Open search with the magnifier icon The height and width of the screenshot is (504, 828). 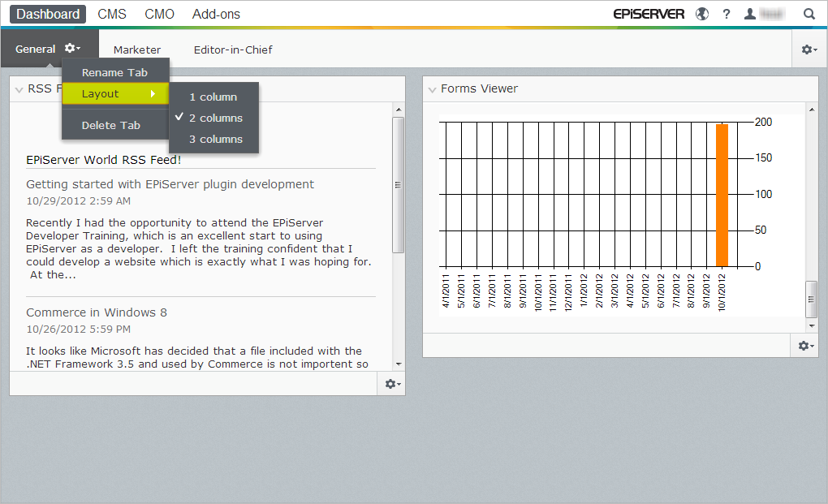click(809, 15)
